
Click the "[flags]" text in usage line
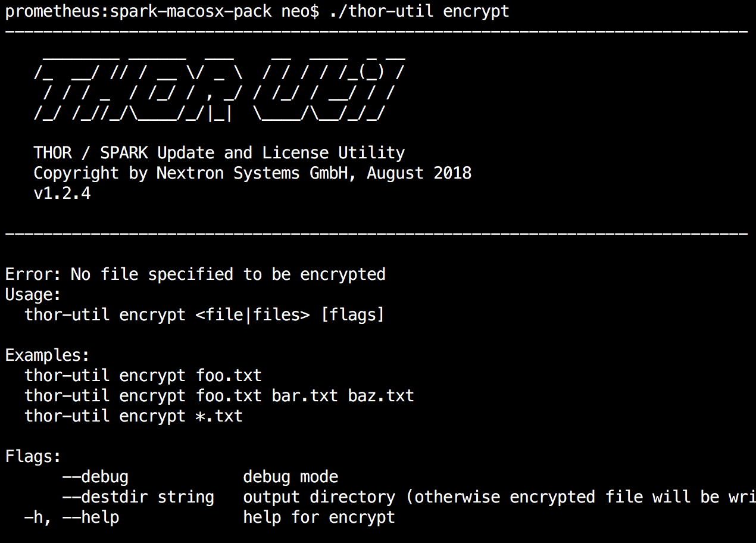pos(352,315)
